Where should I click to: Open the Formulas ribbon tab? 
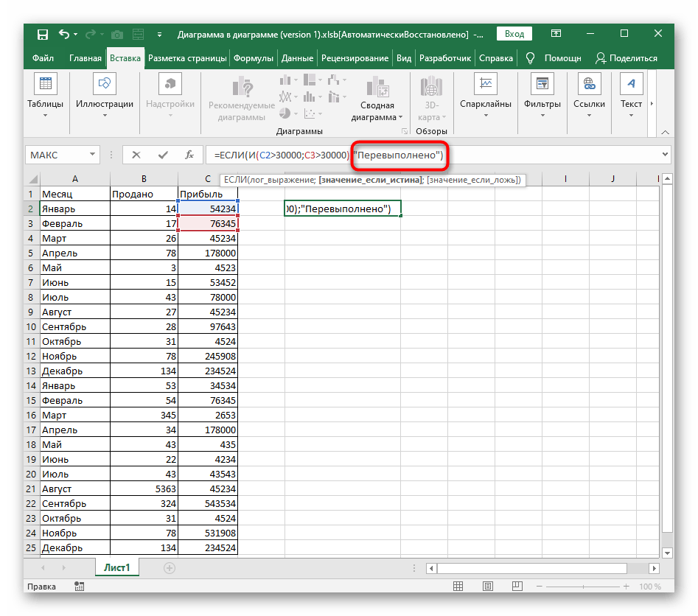pos(254,58)
